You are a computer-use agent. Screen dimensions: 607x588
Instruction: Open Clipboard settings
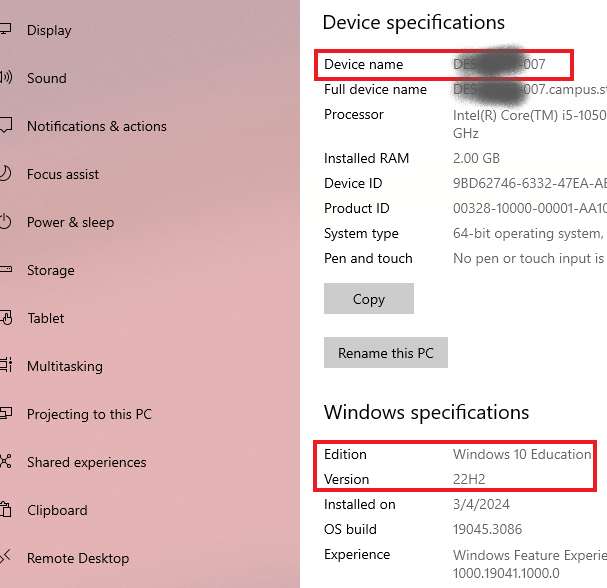pos(57,510)
